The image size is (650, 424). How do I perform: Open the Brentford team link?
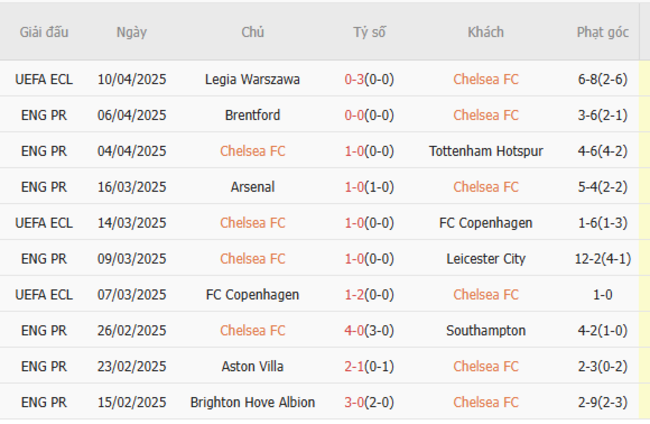pos(252,115)
